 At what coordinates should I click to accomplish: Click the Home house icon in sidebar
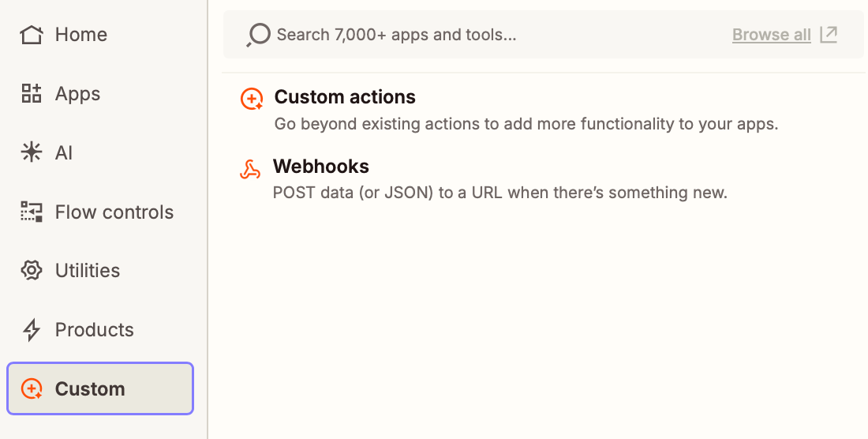(x=32, y=35)
